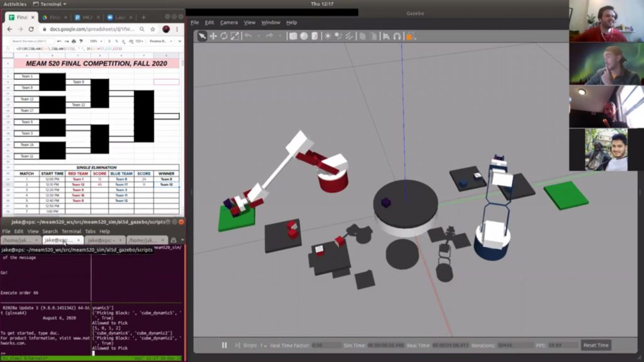
Task: Select the scale tool
Action: 234,36
